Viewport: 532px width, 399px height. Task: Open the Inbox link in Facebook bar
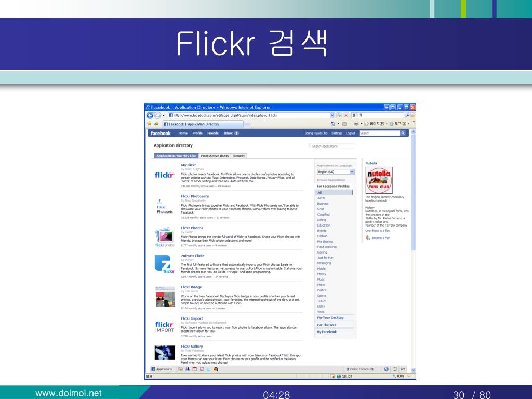[x=228, y=134]
